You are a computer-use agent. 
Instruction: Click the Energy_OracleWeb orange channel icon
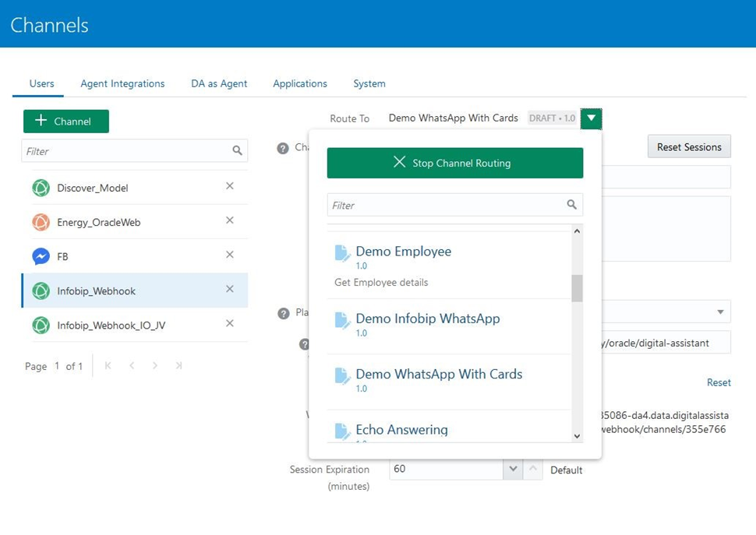pos(41,222)
